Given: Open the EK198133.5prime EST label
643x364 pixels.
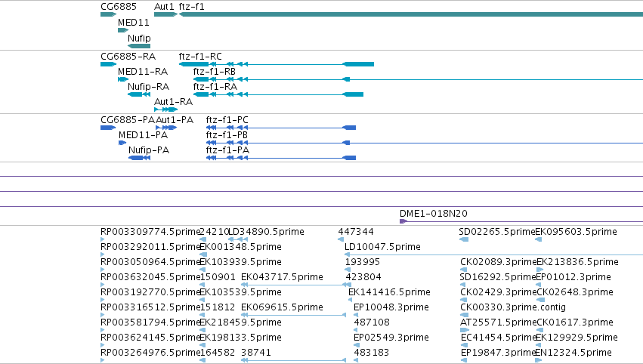Looking at the screenshot, I should (240, 338).
